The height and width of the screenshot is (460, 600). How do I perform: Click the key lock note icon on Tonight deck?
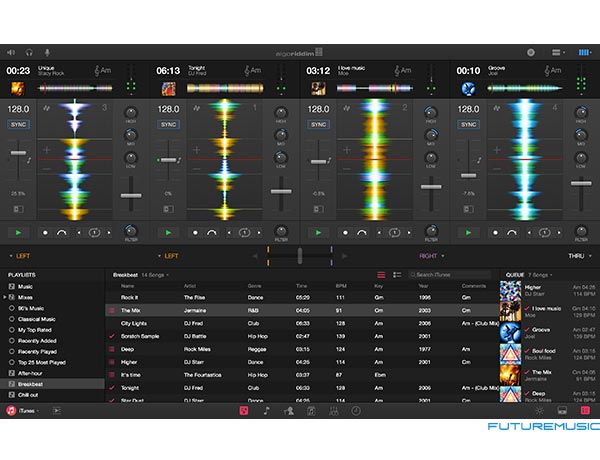point(179,160)
